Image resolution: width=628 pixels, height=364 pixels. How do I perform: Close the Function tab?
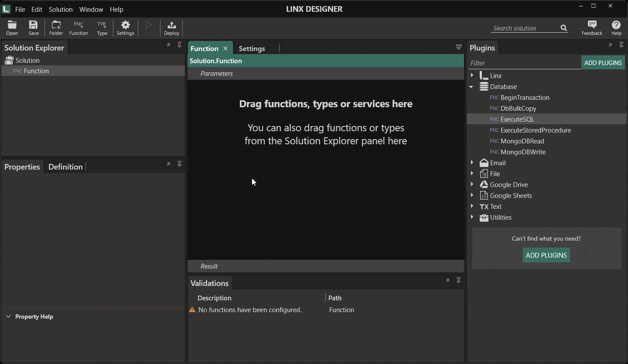[225, 48]
